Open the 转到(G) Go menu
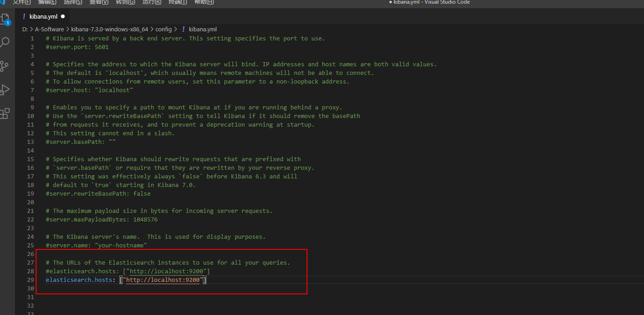Image resolution: width=644 pixels, height=315 pixels. pyautogui.click(x=125, y=2)
